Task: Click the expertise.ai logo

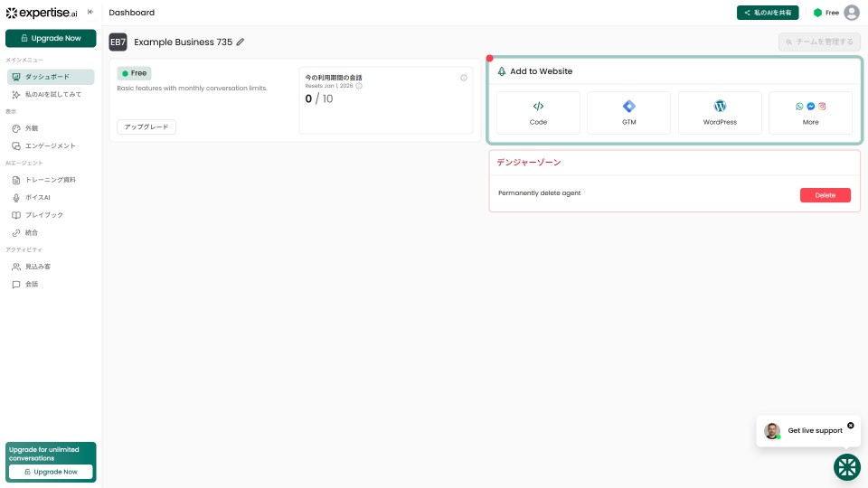Action: pos(42,13)
